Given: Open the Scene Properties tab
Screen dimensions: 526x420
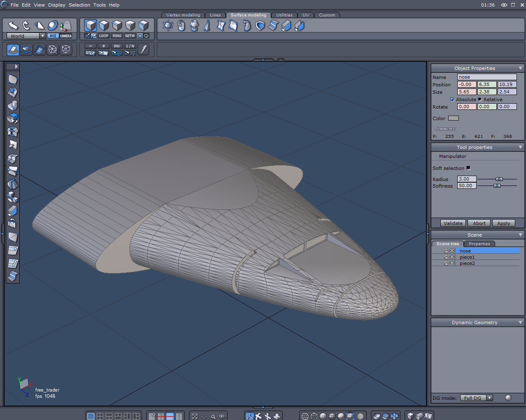Looking at the screenshot, I should tap(479, 244).
